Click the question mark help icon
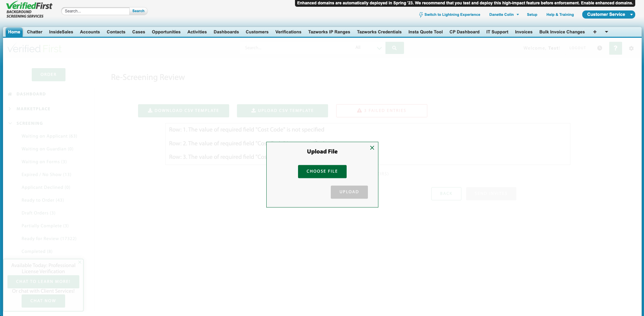Image resolution: width=644 pixels, height=316 pixels. (x=616, y=48)
